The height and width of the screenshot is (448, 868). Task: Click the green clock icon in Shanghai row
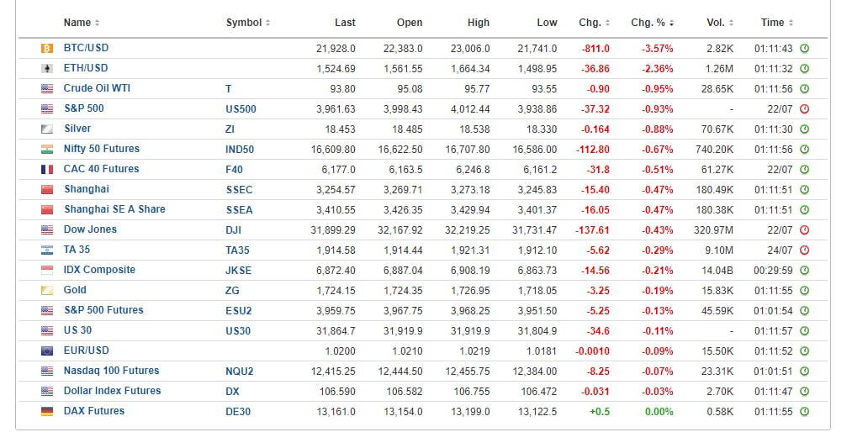tap(804, 190)
